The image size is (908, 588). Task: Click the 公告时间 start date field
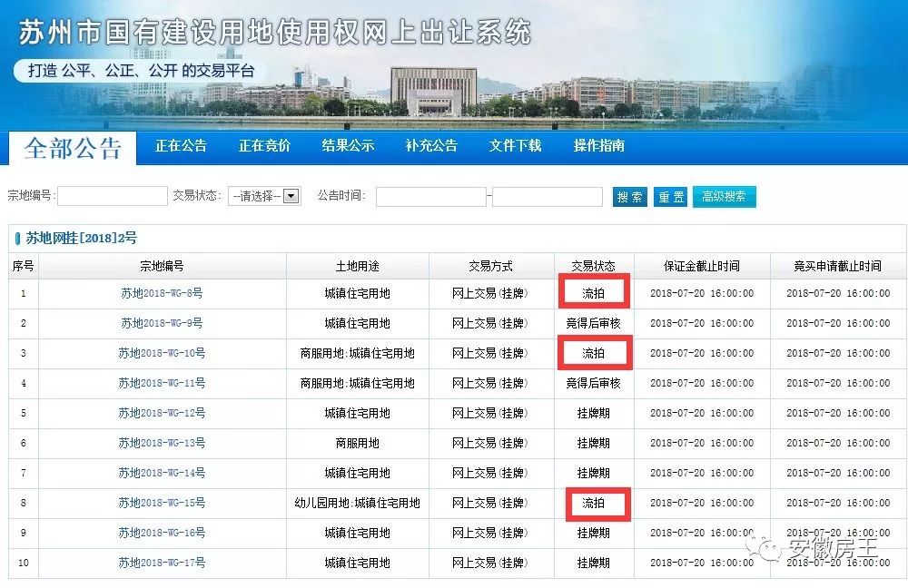coord(430,197)
